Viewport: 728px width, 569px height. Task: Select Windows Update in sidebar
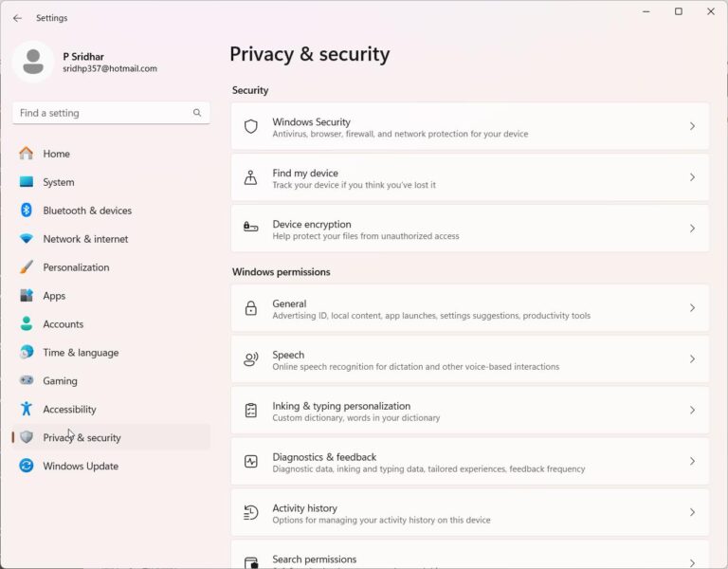click(112, 466)
